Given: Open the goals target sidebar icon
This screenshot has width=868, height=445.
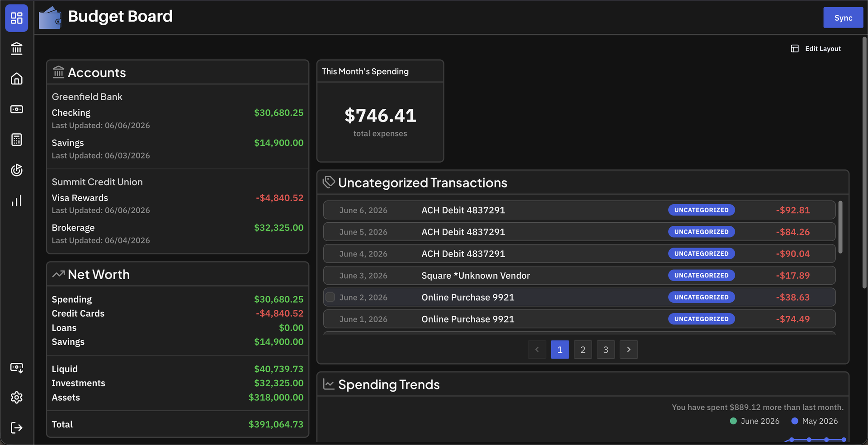Looking at the screenshot, I should (17, 170).
